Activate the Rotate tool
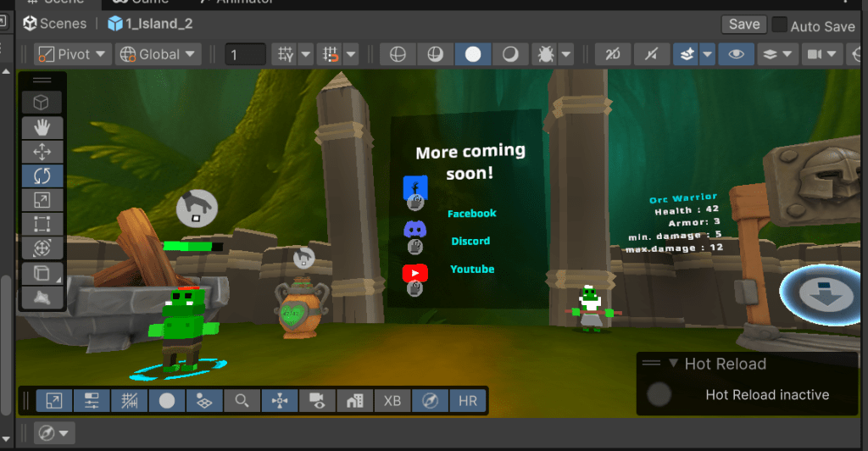This screenshot has width=868, height=451. tap(42, 176)
